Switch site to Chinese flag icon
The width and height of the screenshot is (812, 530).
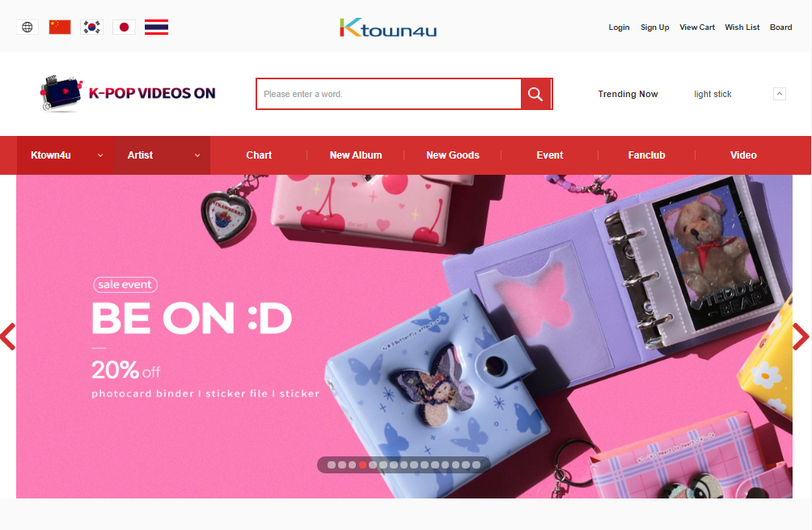click(60, 27)
